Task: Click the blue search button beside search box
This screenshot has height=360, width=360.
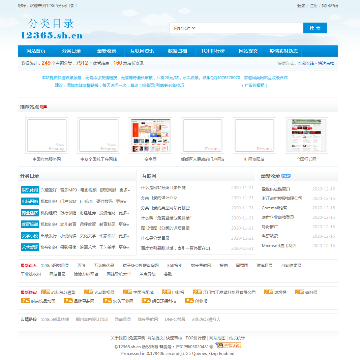Action: (315, 28)
